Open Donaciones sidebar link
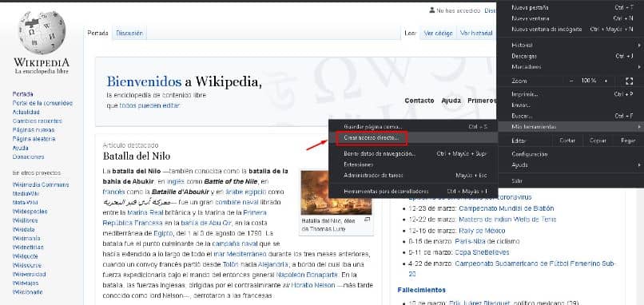This screenshot has height=305, width=644. tap(28, 156)
